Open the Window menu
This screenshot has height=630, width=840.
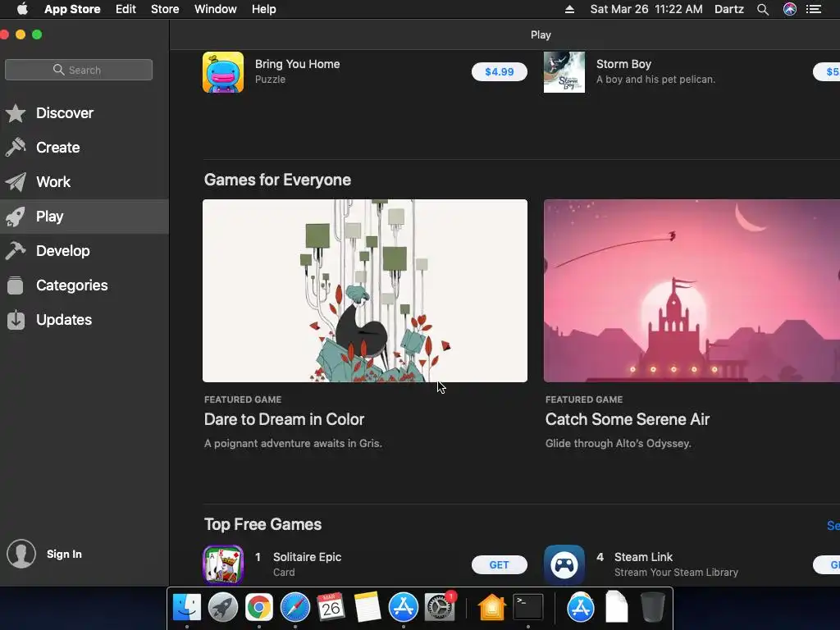coord(216,9)
